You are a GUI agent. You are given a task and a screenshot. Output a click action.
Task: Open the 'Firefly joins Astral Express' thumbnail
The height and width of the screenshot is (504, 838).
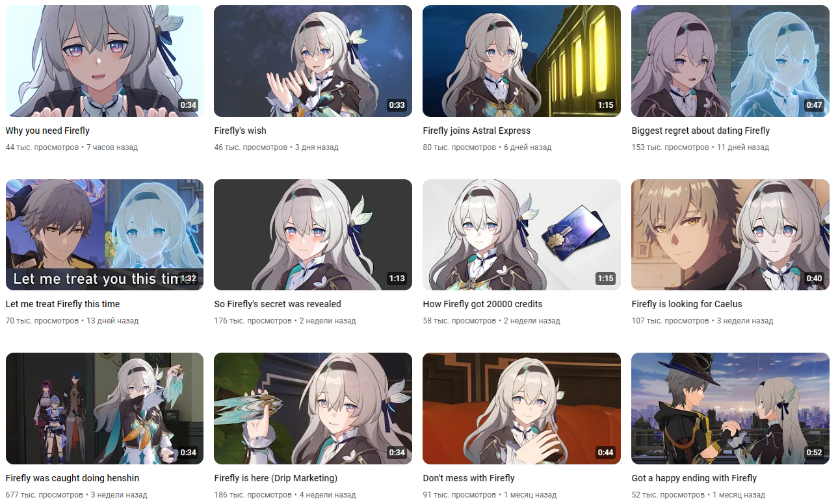[x=521, y=61]
